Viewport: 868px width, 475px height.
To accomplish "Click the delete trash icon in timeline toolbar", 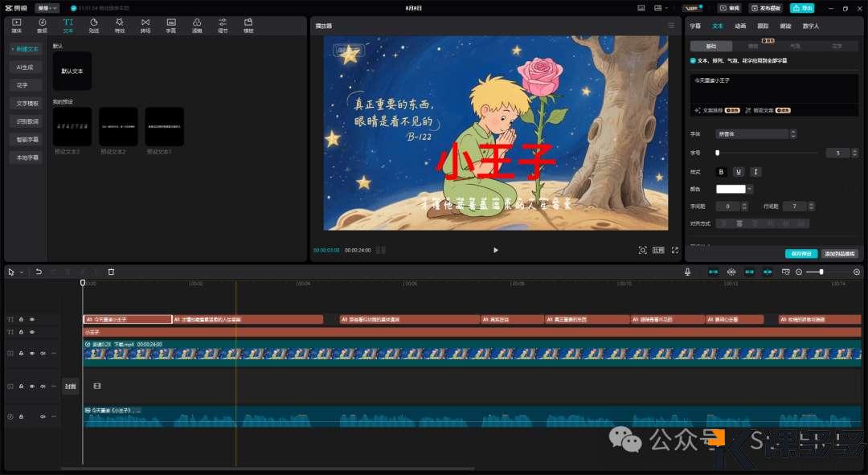I will (x=111, y=272).
